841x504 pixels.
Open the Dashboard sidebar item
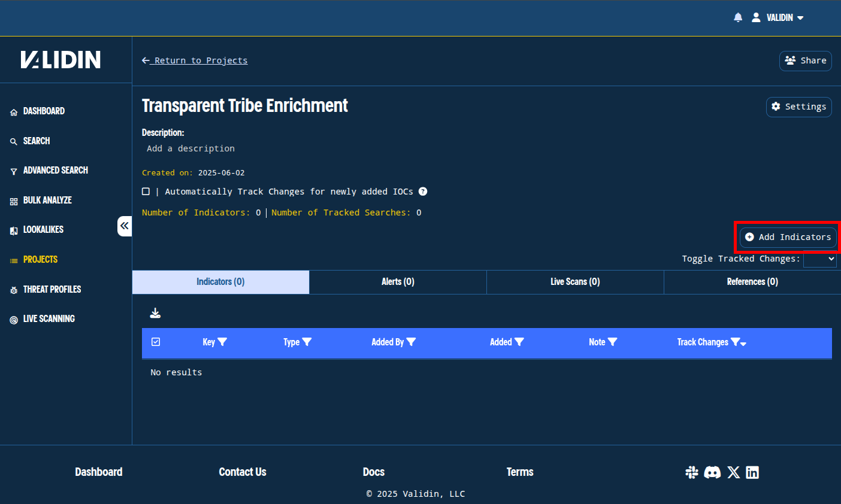(x=37, y=111)
